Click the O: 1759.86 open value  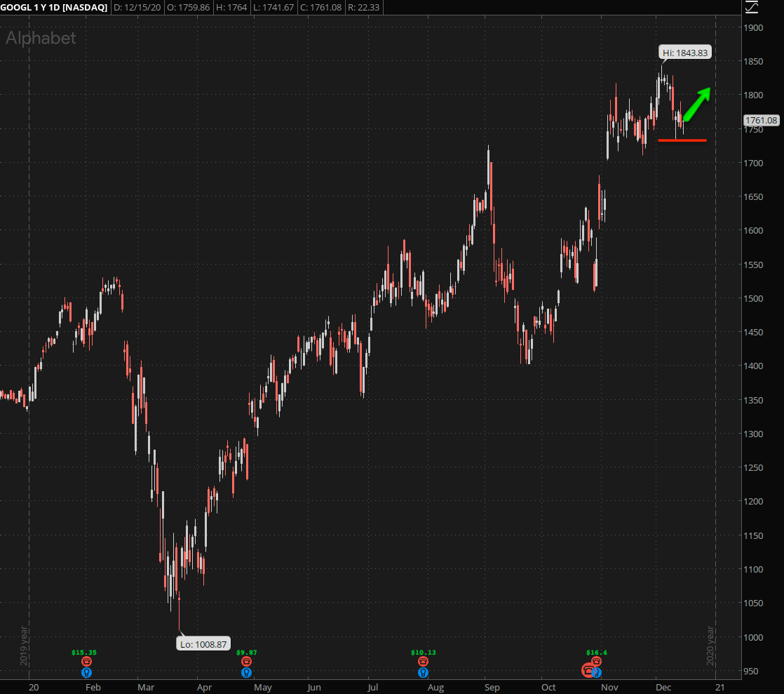click(x=188, y=8)
